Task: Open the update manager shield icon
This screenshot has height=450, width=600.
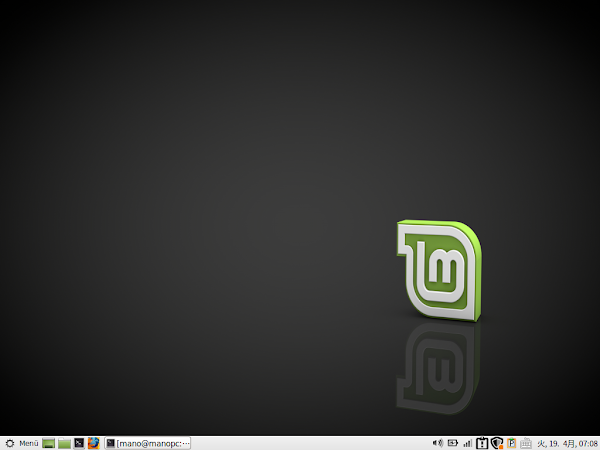Action: (x=497, y=443)
